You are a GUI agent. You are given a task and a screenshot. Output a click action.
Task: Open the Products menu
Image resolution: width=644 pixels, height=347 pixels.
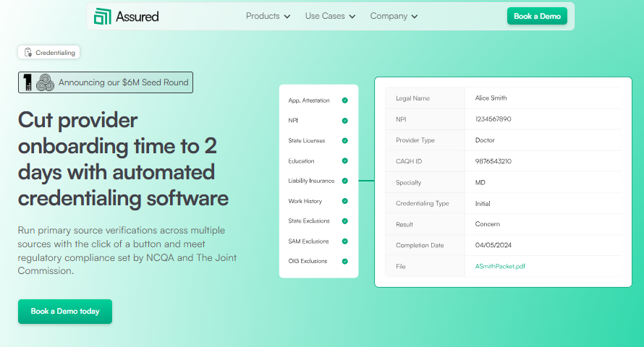coord(268,16)
